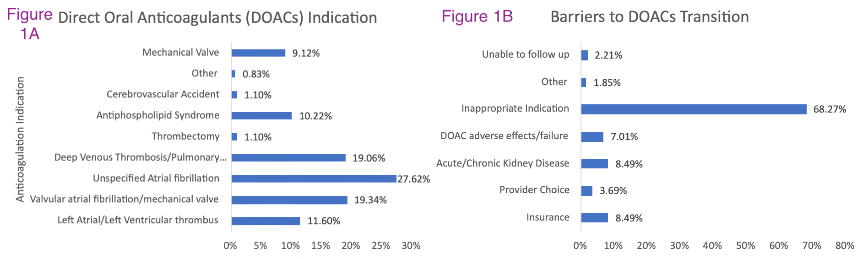Click the Antiphospholipid Syndrome bar
This screenshot has height=259, width=868.
261,116
